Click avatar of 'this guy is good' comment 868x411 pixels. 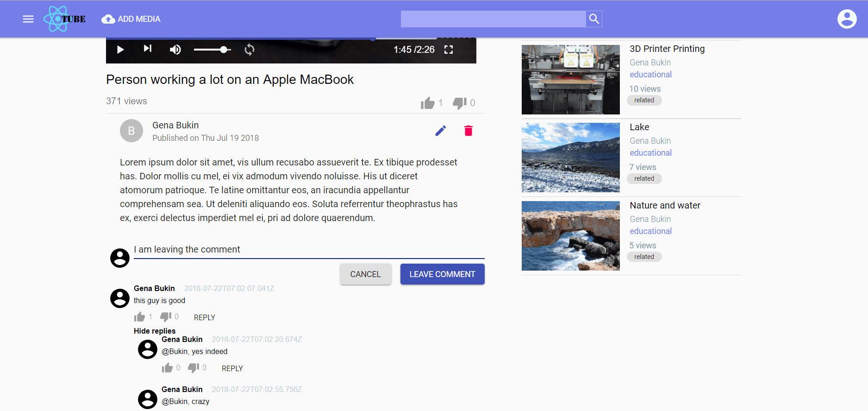click(120, 298)
